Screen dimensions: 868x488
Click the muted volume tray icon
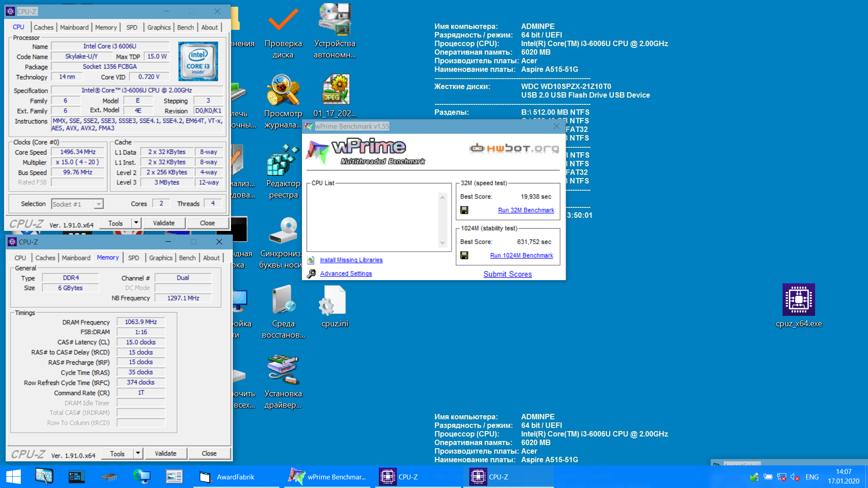[x=795, y=477]
